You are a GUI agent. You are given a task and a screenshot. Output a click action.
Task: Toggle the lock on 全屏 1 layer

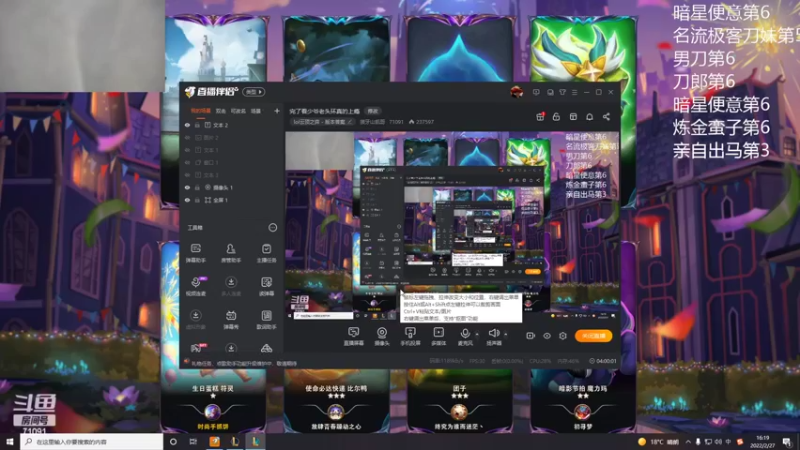click(x=197, y=200)
